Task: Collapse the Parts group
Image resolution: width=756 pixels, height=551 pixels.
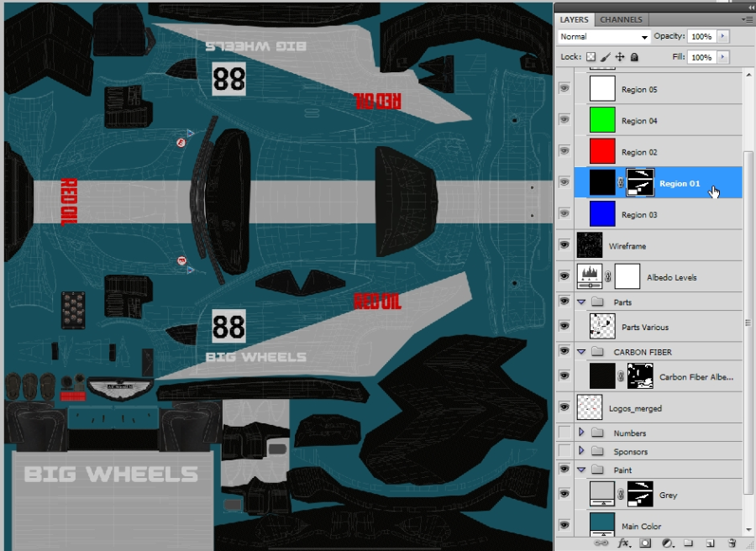Action: click(581, 302)
